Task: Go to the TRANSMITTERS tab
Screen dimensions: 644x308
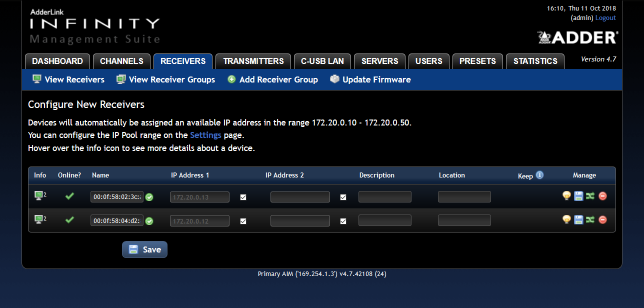Action: pos(253,61)
